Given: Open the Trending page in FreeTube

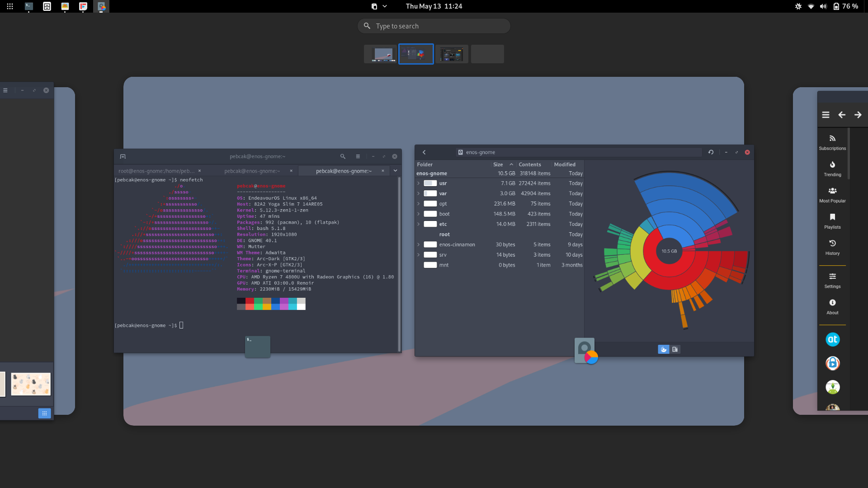Looking at the screenshot, I should (x=832, y=168).
